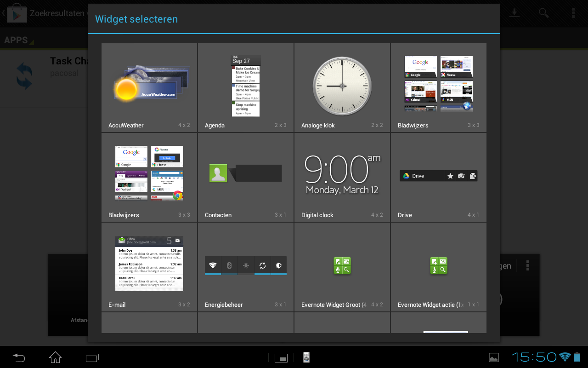Click the 9:00 time in Digital clock preview
This screenshot has height=368, width=588.
336,170
